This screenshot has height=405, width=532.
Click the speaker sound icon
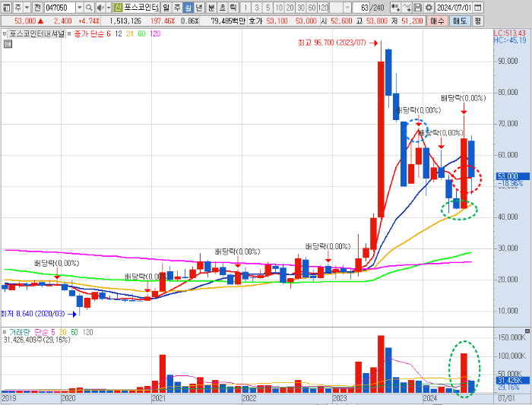pos(100,7)
